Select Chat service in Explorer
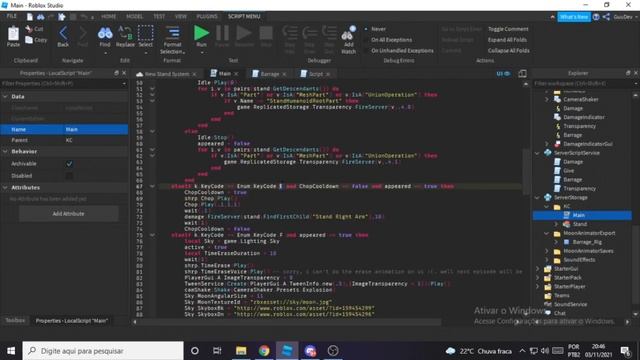Screen dimensions: 640x360 tap(560, 313)
